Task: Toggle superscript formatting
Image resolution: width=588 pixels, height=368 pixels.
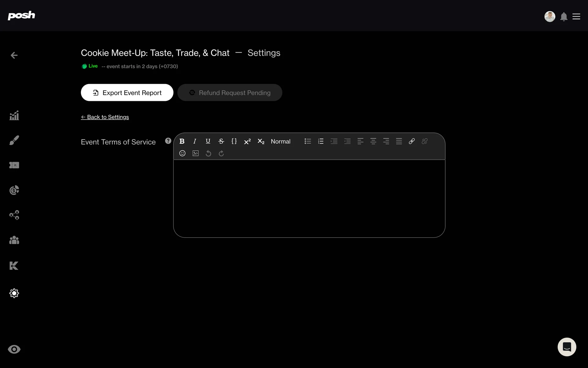Action: (x=247, y=141)
